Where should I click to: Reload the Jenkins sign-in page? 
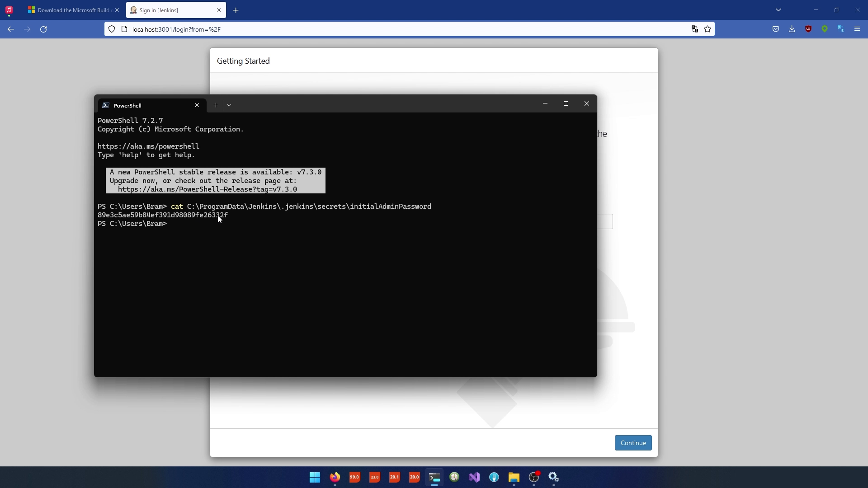pos(43,29)
